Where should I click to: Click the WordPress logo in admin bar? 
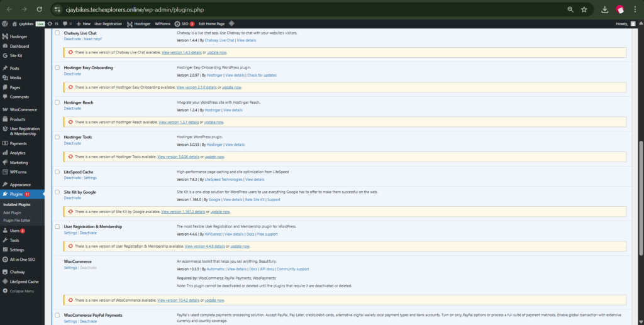point(5,24)
